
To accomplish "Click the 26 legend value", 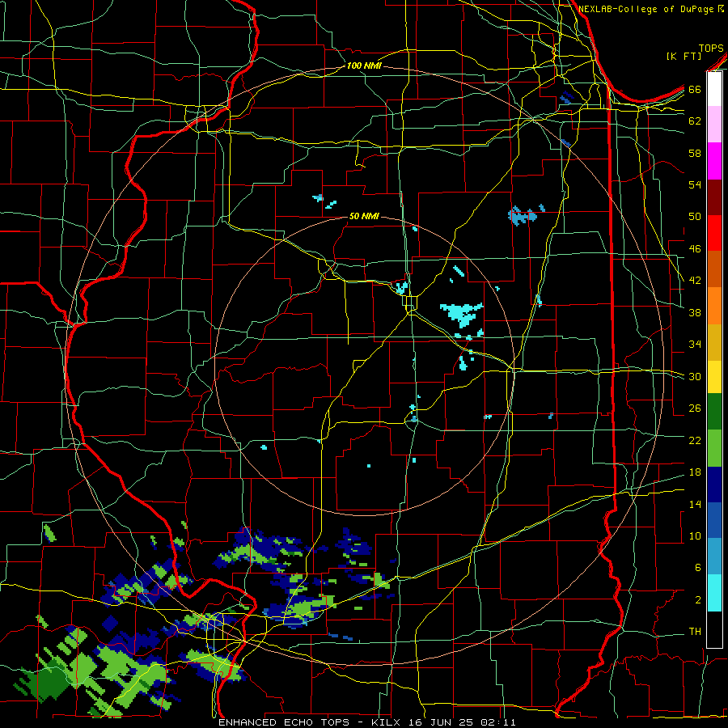I will [x=695, y=408].
